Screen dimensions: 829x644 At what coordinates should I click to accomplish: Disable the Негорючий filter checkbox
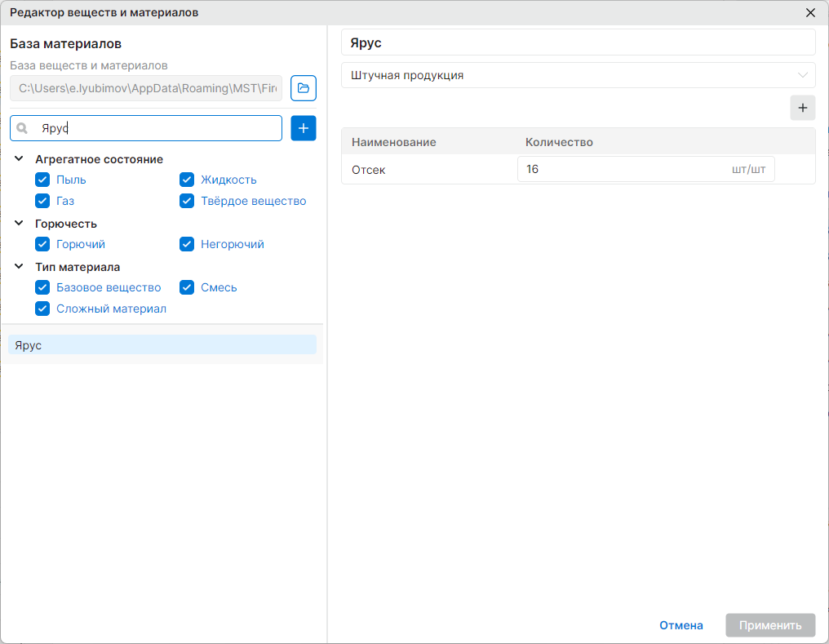click(x=187, y=244)
